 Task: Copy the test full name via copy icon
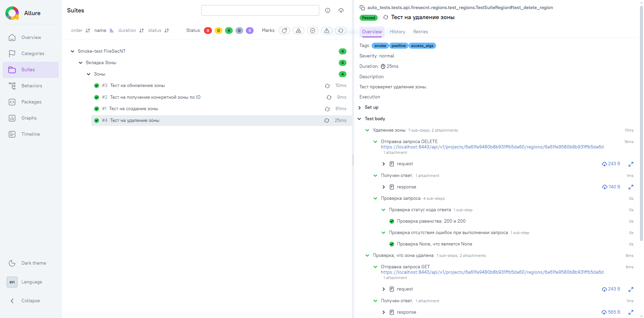pyautogui.click(x=362, y=7)
